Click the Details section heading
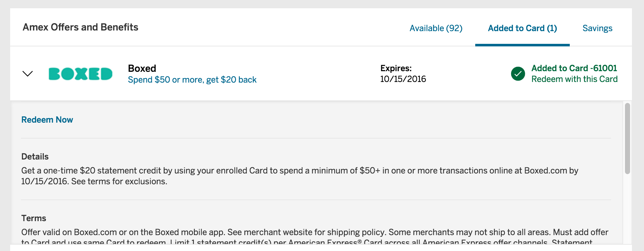This screenshot has height=251, width=644. pos(35,156)
